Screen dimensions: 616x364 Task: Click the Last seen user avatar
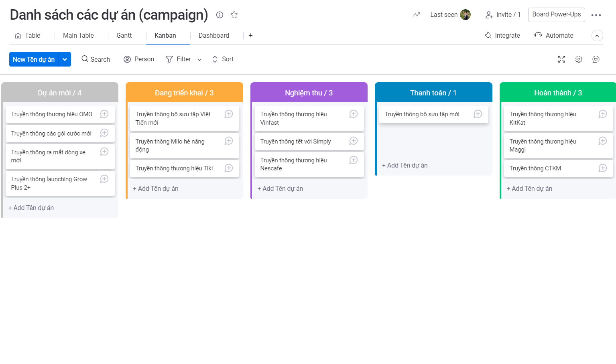click(465, 14)
